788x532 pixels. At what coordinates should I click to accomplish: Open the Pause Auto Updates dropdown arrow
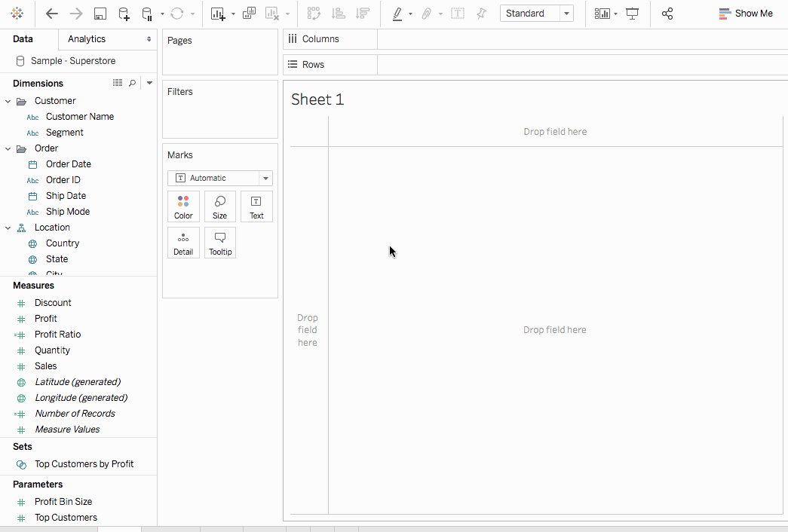(x=162, y=14)
